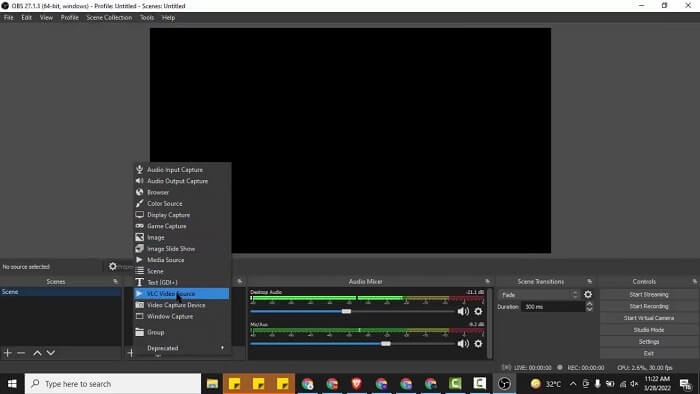Open the File menu
The width and height of the screenshot is (700, 394).
(x=8, y=18)
